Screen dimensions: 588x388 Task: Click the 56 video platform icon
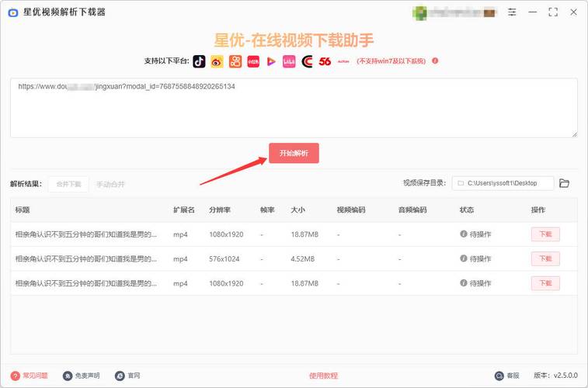[325, 61]
